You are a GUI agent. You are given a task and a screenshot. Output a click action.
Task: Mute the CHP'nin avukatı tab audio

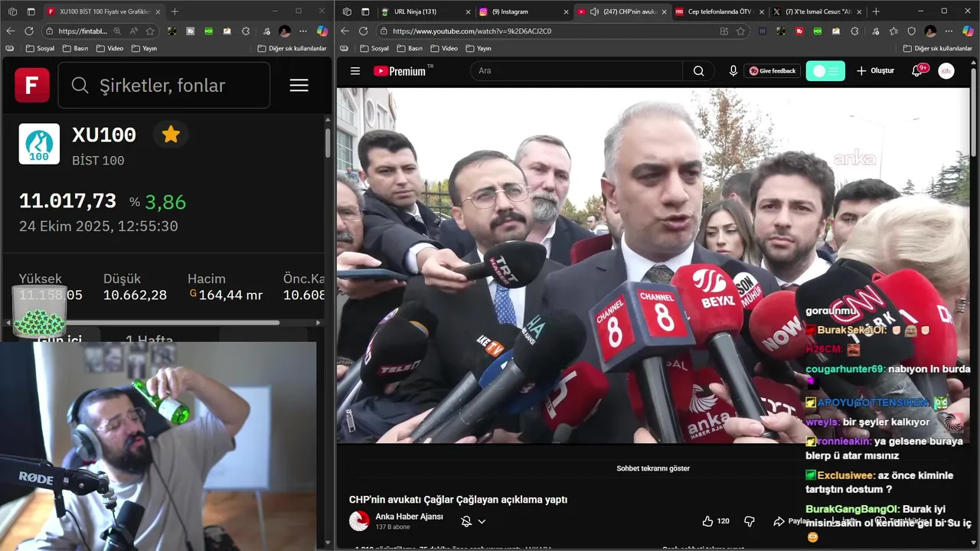pos(594,11)
